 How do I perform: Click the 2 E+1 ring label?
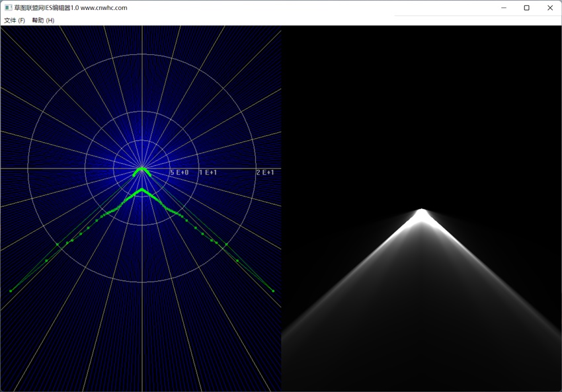[x=265, y=173]
